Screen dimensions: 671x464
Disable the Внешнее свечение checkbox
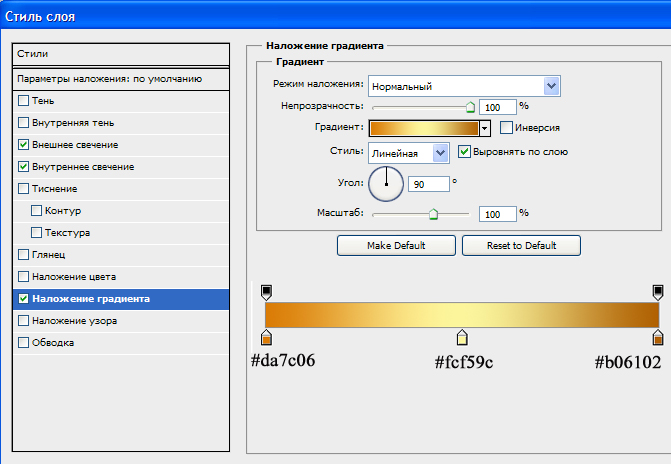click(x=24, y=145)
